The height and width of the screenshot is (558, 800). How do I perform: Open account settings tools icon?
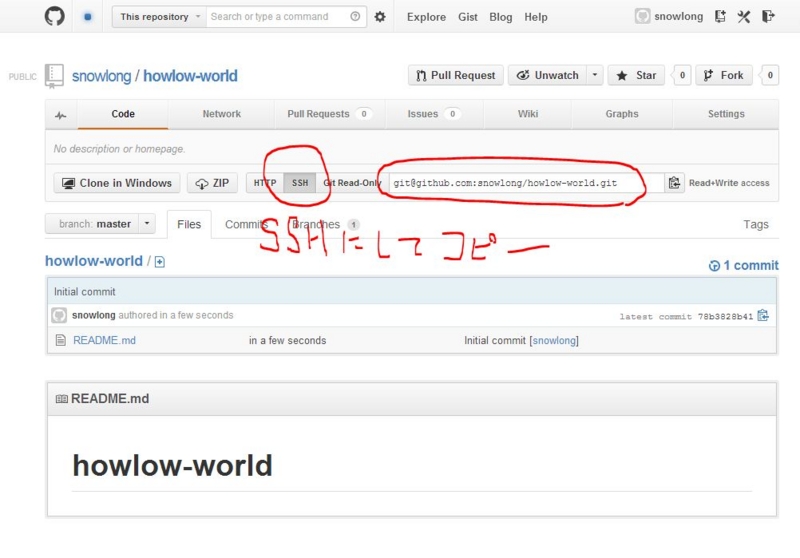tap(744, 16)
